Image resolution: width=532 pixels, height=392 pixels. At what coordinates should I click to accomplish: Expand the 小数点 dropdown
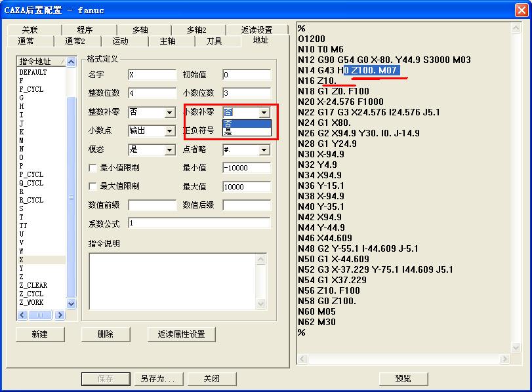(170, 131)
